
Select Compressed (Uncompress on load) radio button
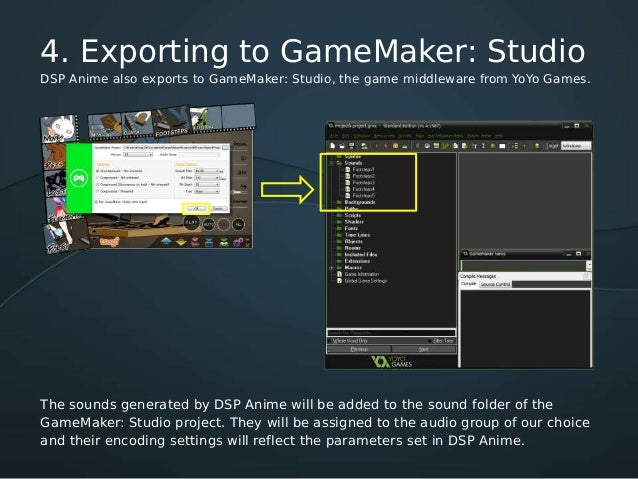pyautogui.click(x=97, y=184)
